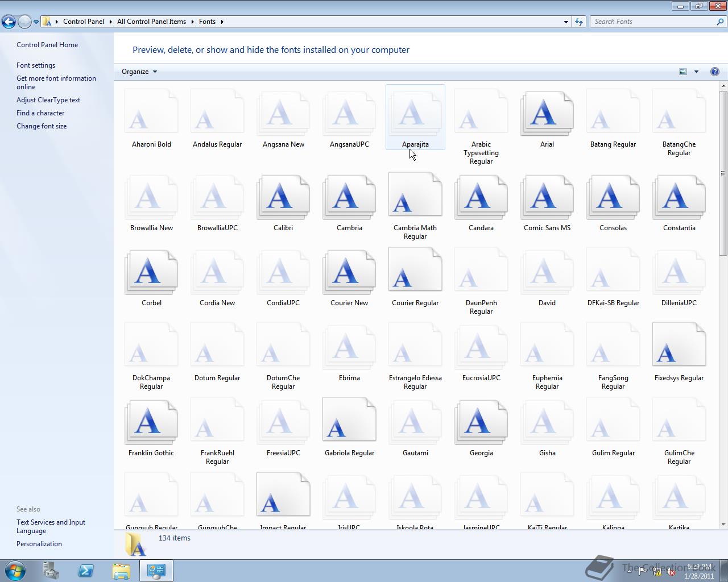Click in the Search Fonts field

[x=654, y=22]
